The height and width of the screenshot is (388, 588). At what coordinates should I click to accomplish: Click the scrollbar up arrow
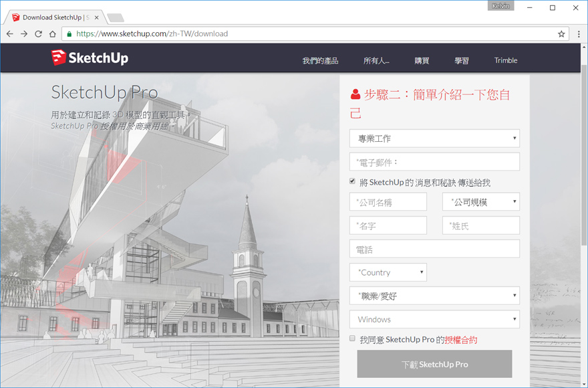pyautogui.click(x=584, y=47)
